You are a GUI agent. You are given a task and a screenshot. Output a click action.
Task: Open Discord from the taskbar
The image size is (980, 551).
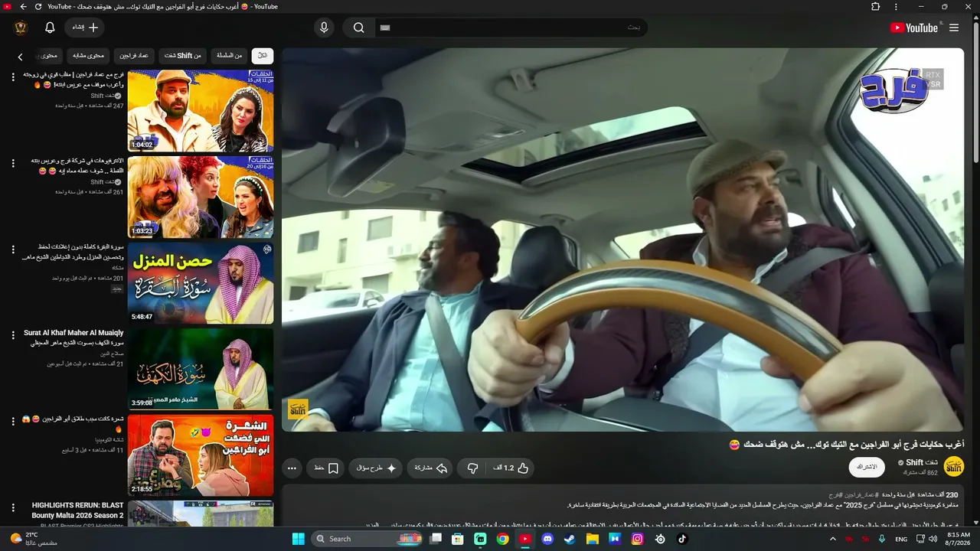point(547,539)
